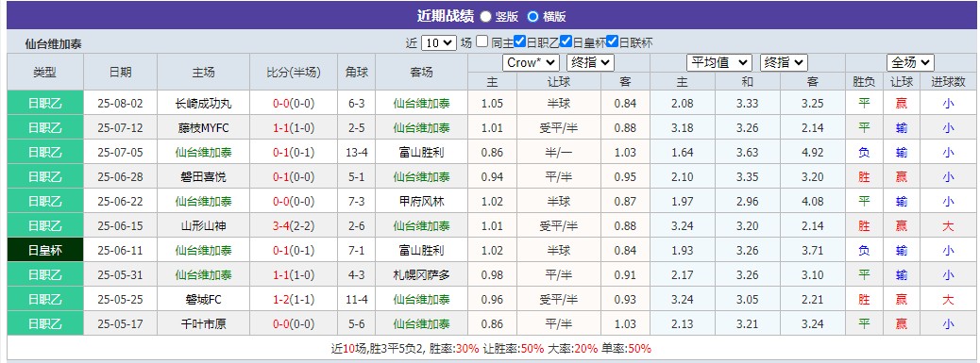Click the 山形山神 team link

(203, 225)
